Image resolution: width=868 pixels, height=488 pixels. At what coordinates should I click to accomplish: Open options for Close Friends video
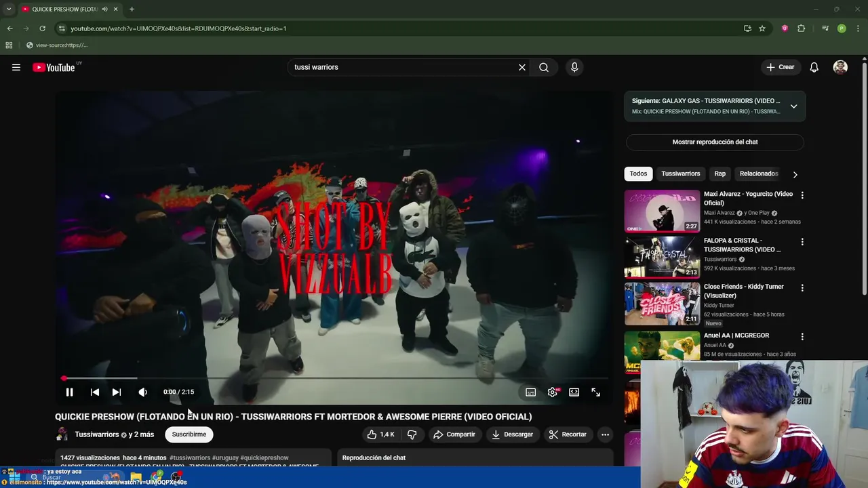802,288
